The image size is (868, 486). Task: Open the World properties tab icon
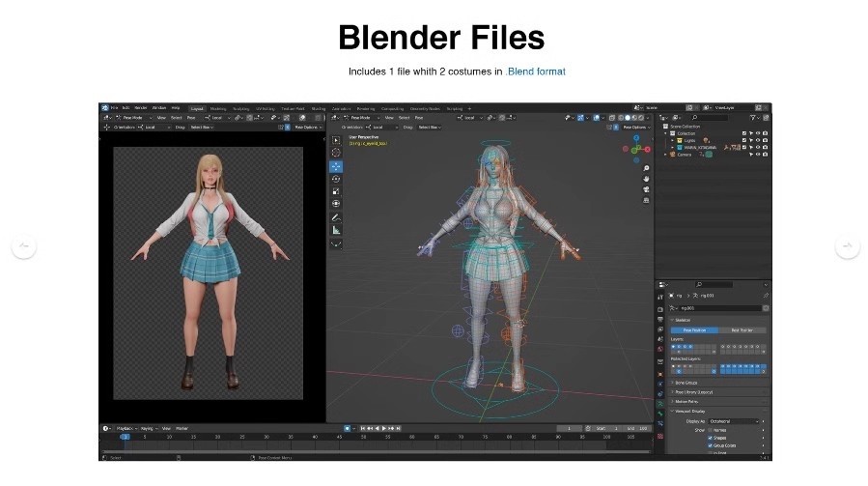(659, 349)
